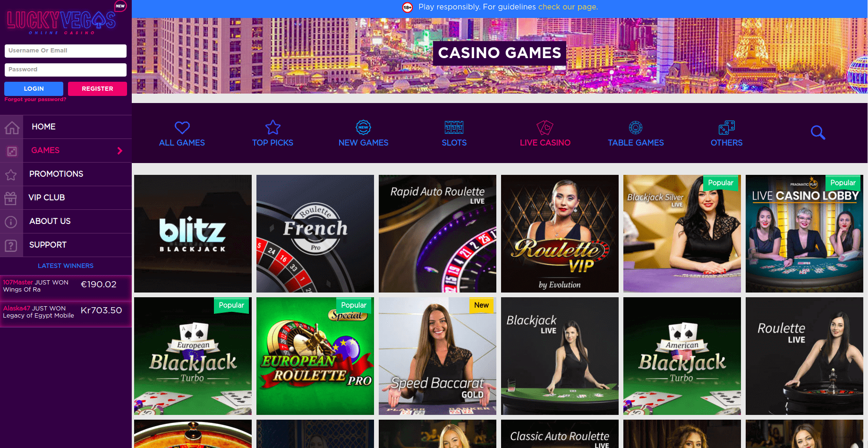The image size is (868, 448).
Task: Go to VIP Club menu item
Action: pyautogui.click(x=47, y=198)
